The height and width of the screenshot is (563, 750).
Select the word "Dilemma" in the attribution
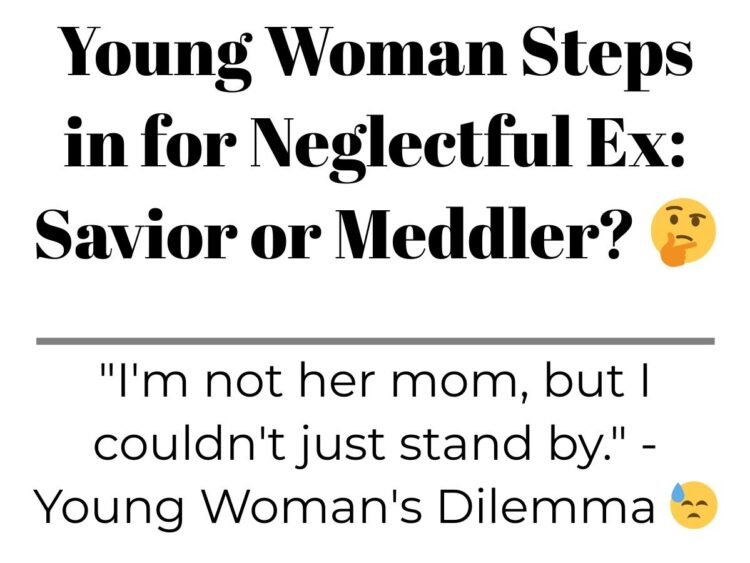(546, 506)
